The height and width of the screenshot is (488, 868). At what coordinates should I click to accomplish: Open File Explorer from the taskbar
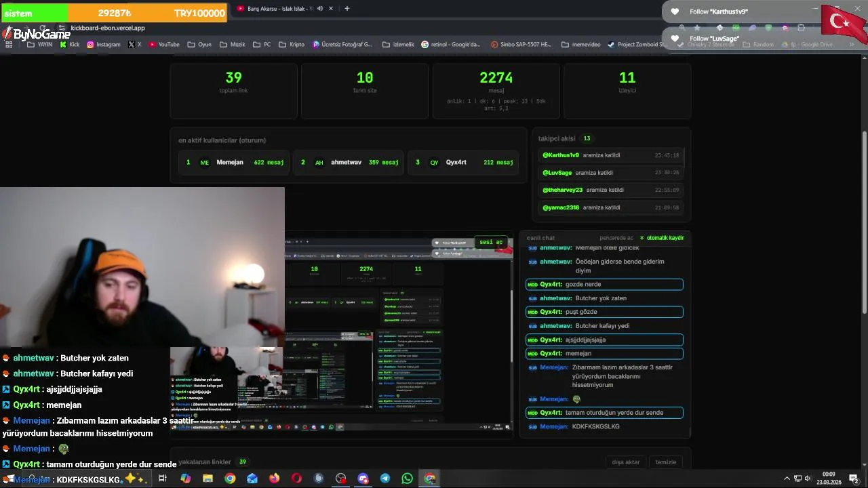(208, 479)
